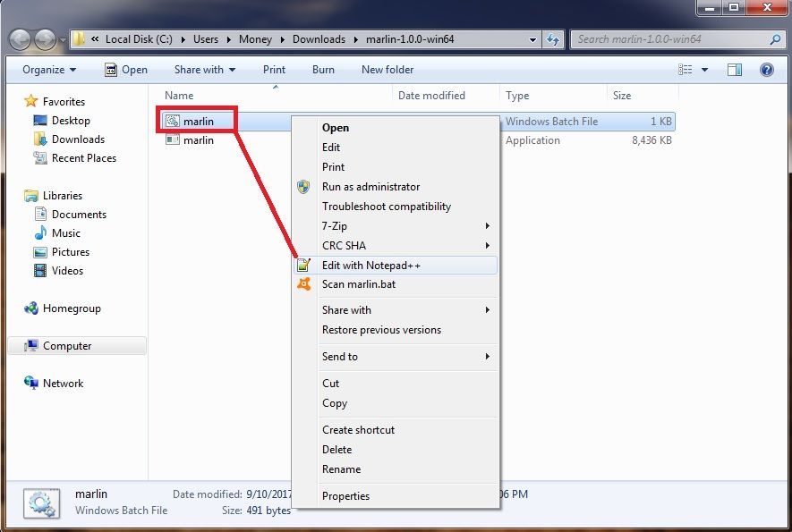Open Downloads in Favorites

tap(69, 139)
